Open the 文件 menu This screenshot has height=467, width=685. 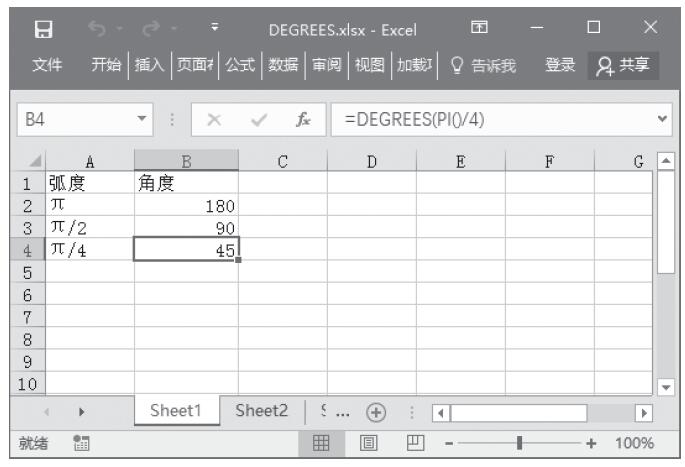(x=47, y=66)
